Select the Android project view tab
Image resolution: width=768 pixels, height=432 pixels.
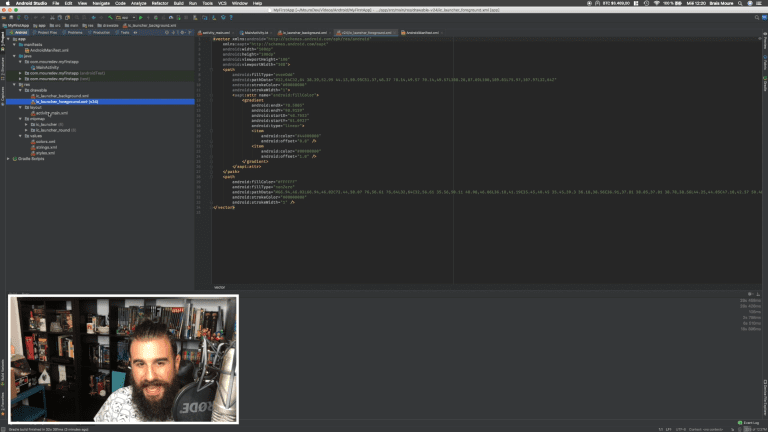point(19,32)
